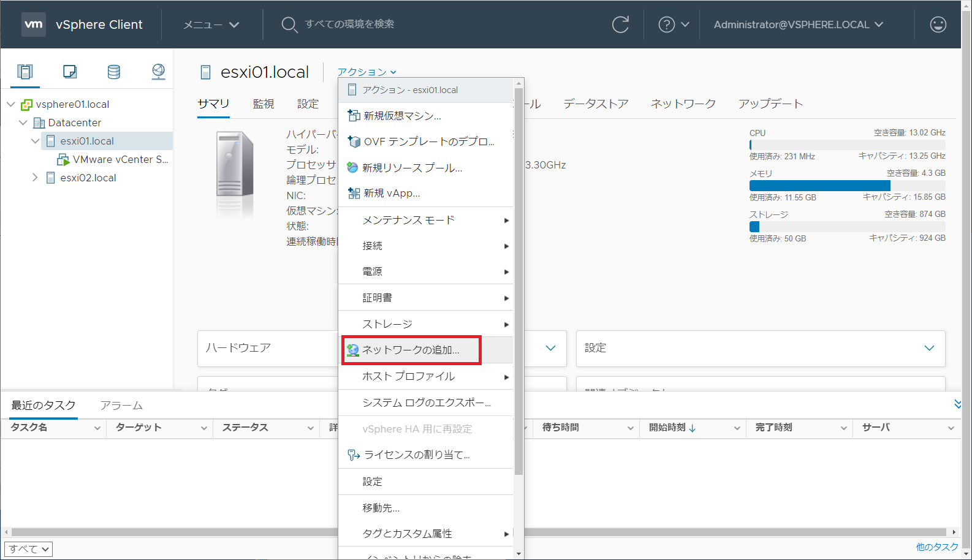Image resolution: width=972 pixels, height=560 pixels.
Task: Select 新規仮想マシン menu entry
Action: [425, 116]
